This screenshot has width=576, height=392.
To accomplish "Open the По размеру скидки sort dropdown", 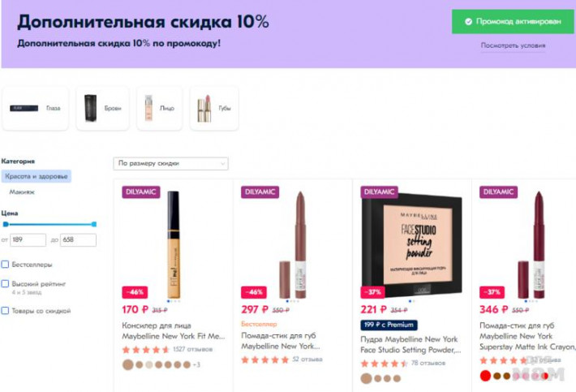I will tap(171, 163).
